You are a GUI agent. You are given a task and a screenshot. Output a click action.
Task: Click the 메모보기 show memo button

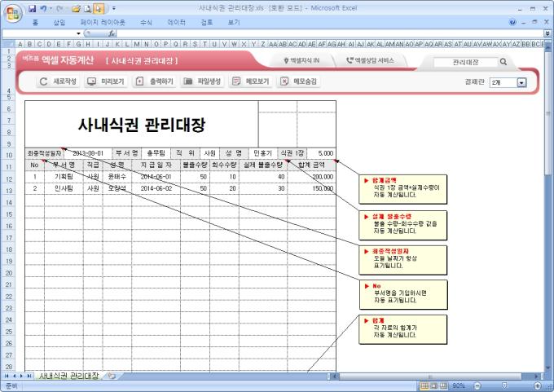click(250, 81)
